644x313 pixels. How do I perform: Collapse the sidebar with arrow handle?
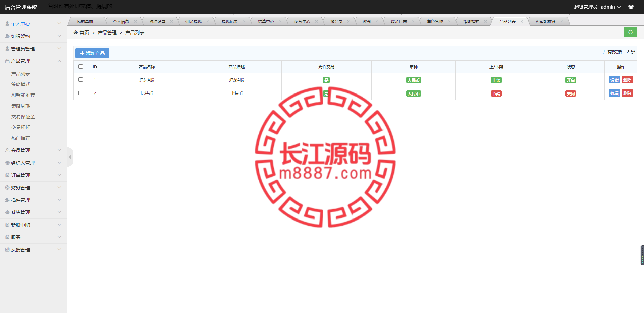(x=70, y=157)
